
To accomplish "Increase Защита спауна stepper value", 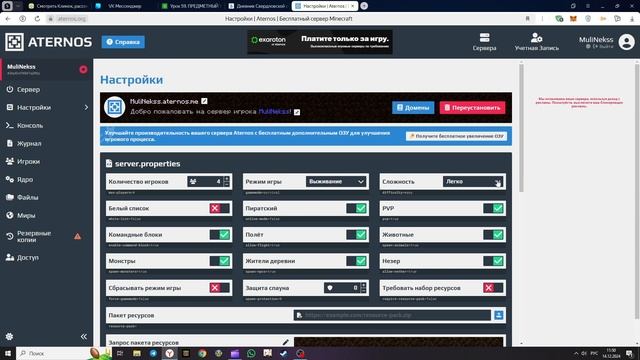I will pyautogui.click(x=363, y=285).
